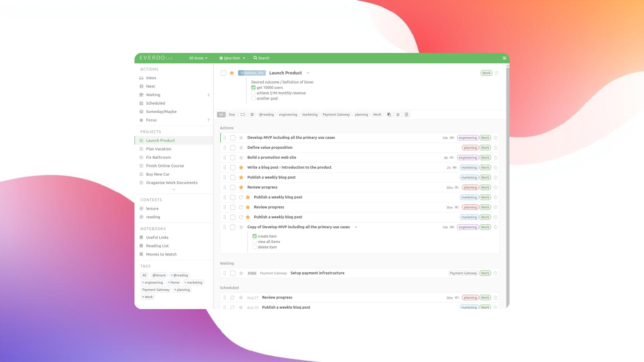This screenshot has width=644, height=362.
Task: Filter actions by the Due button
Action: [x=232, y=115]
